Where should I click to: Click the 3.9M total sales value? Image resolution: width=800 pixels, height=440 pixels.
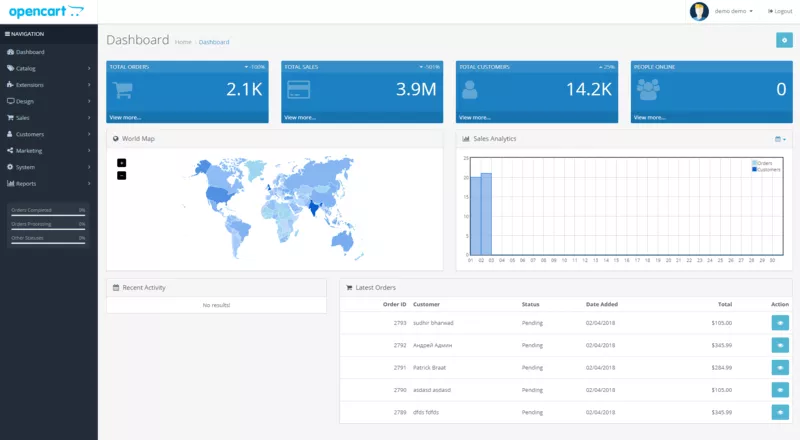coord(416,89)
